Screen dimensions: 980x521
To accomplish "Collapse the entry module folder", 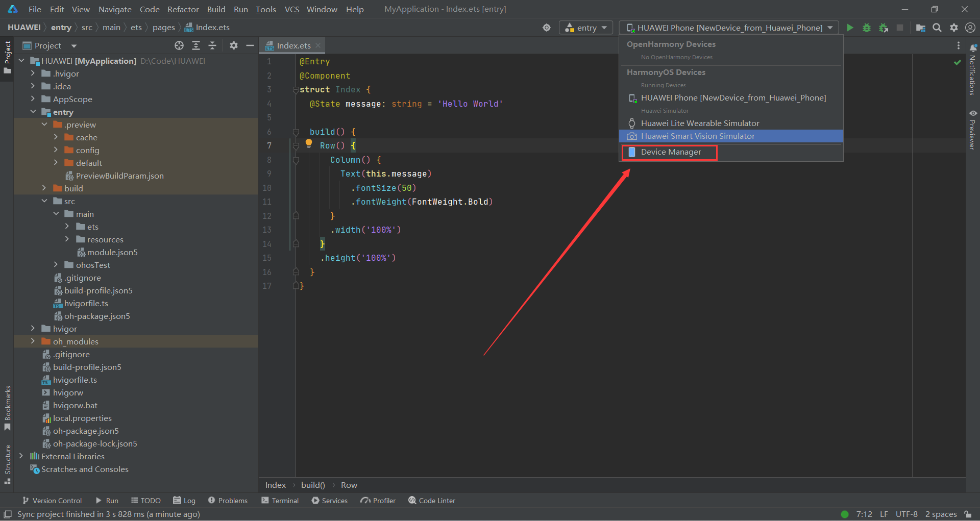I will pos(33,112).
